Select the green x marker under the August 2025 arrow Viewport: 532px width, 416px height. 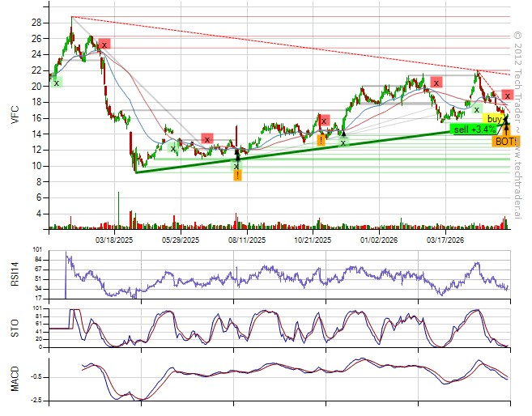point(236,166)
